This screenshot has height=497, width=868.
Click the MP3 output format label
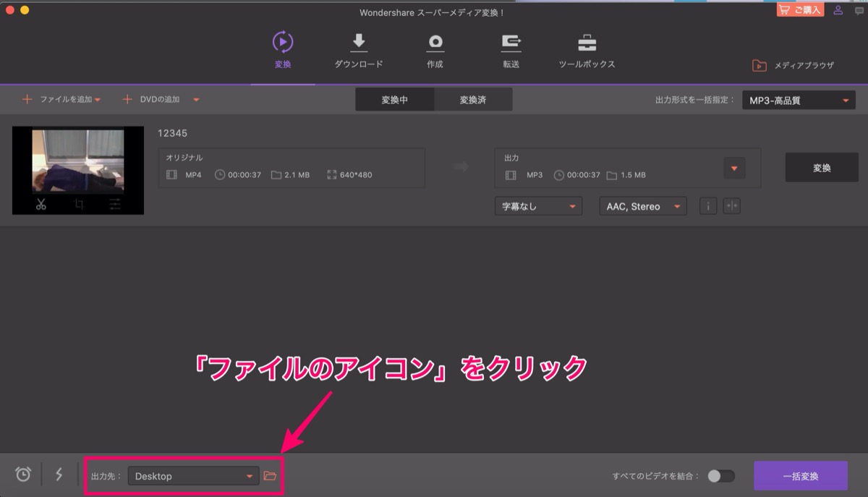535,175
